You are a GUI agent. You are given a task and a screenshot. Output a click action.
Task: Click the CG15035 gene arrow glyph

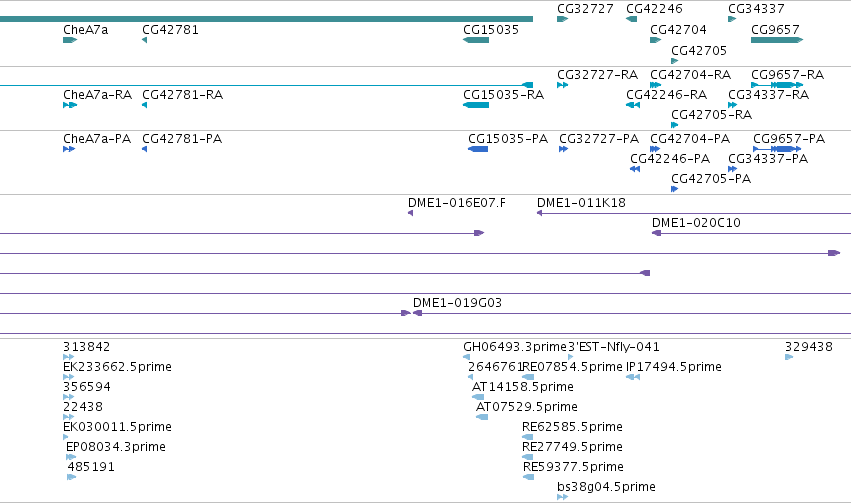coord(476,40)
